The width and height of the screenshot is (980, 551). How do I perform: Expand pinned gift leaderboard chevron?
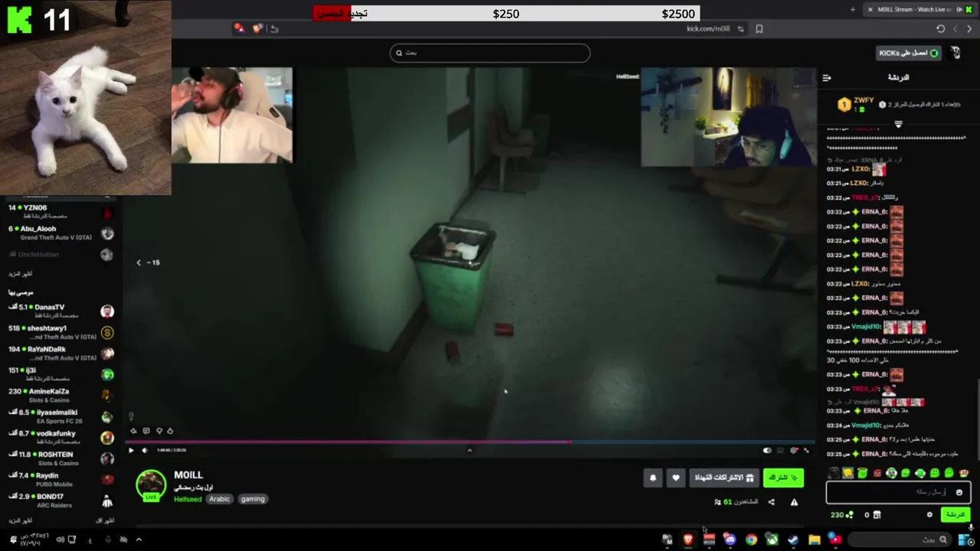pyautogui.click(x=898, y=123)
